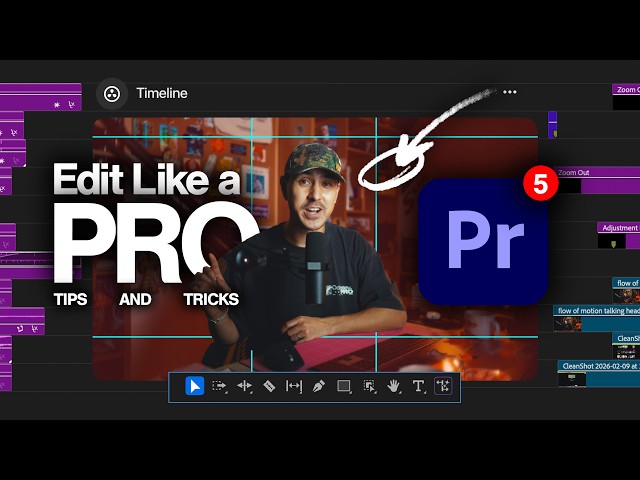Click the flow of motion clip thumbnail
Screen dimensions: 640x480
click(x=567, y=324)
